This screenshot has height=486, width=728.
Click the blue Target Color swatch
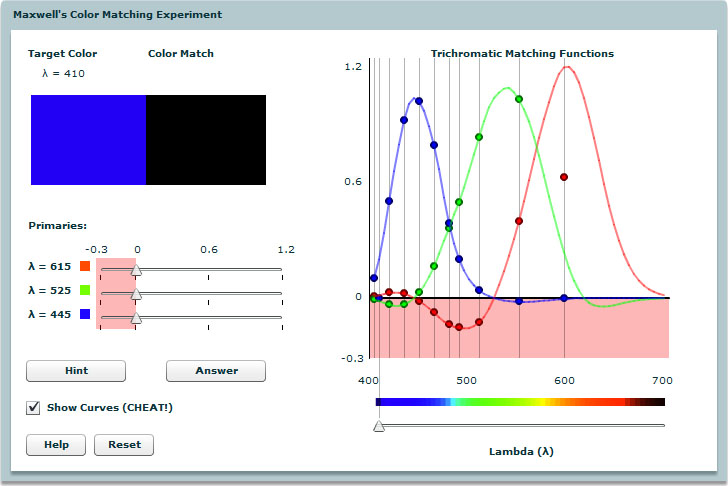(88, 140)
